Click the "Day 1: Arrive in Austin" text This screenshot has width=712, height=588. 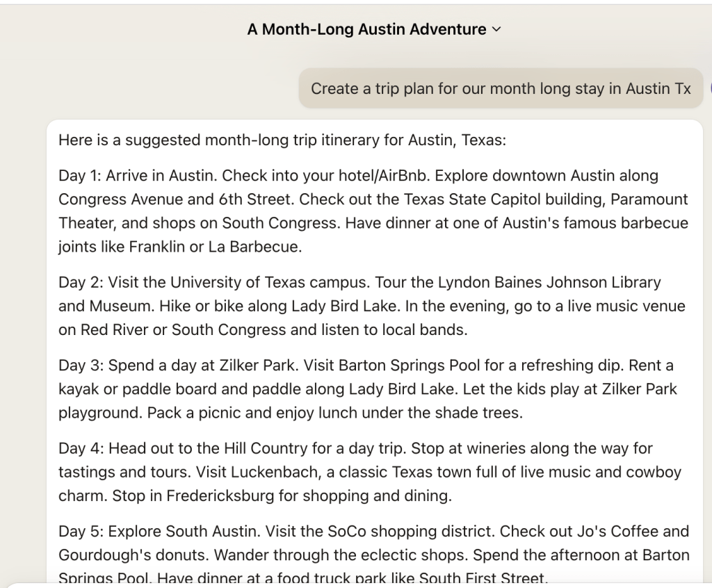138,176
